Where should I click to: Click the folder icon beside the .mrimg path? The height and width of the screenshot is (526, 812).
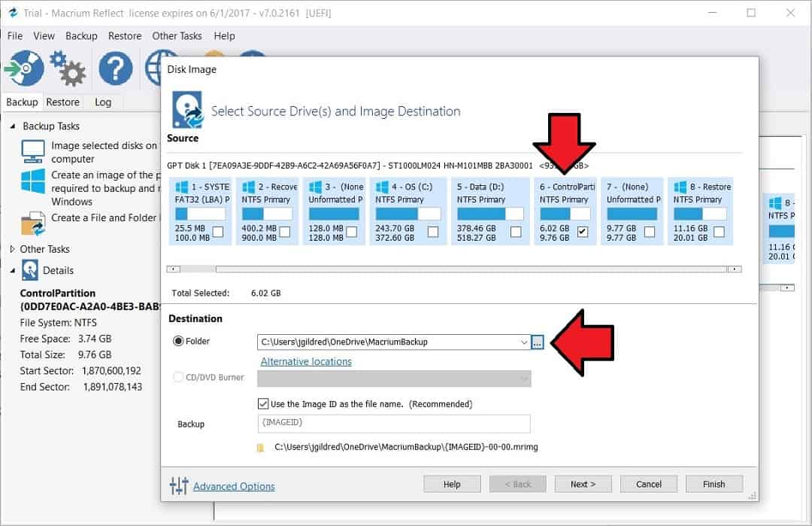pos(260,448)
